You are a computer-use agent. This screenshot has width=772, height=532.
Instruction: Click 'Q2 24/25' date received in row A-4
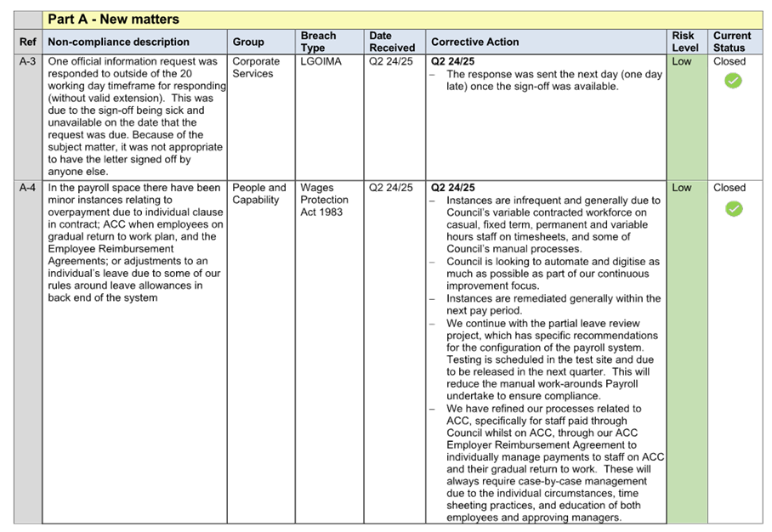[x=391, y=188]
